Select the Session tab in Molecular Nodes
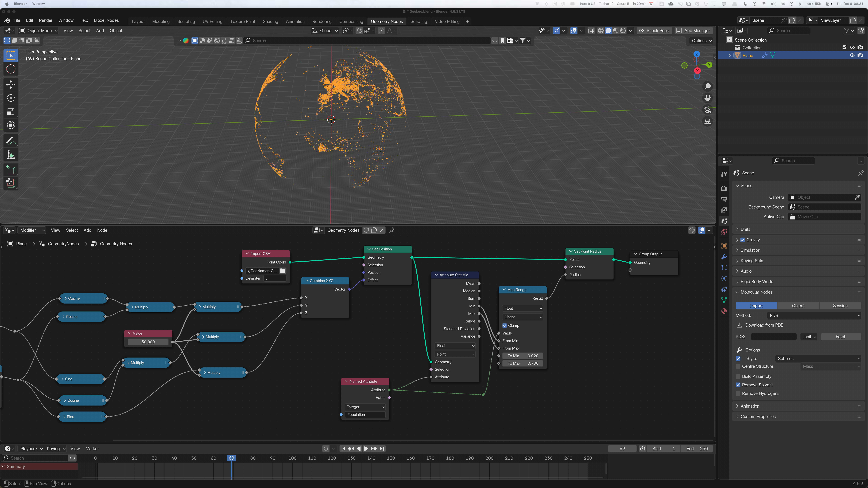The width and height of the screenshot is (868, 488). [840, 306]
